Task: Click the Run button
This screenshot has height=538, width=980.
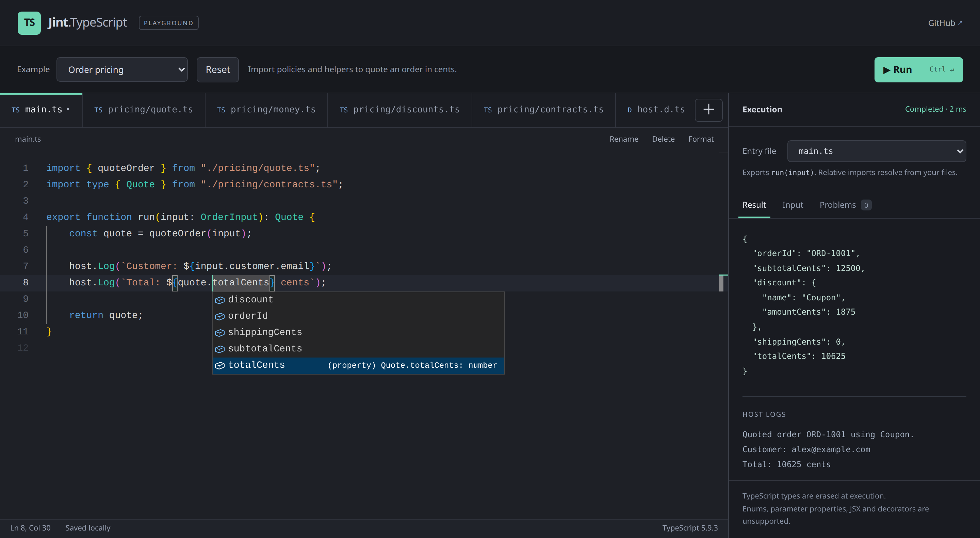Action: pos(918,70)
